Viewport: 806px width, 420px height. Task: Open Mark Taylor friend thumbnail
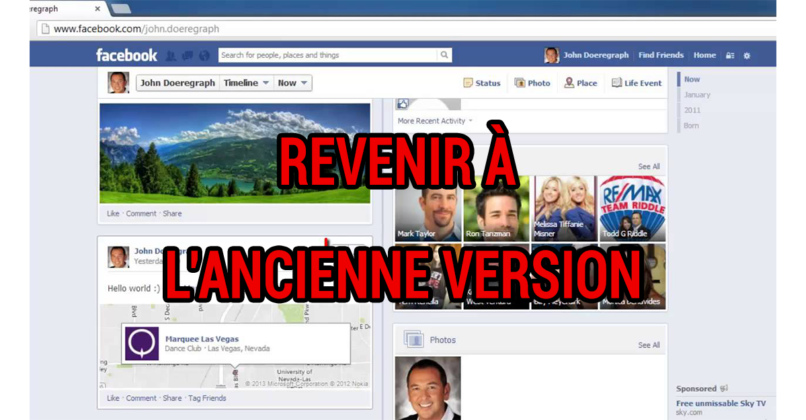[428, 208]
